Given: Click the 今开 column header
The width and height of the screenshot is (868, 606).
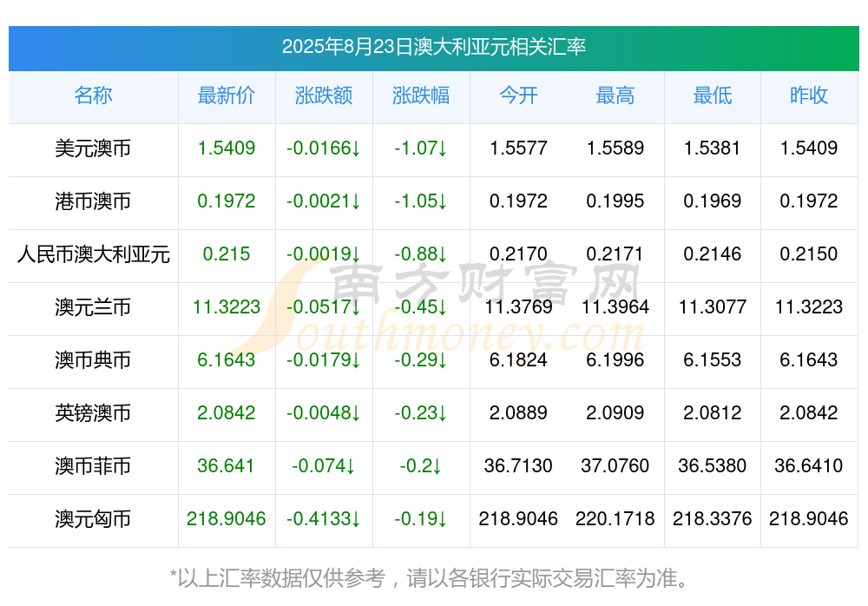Looking at the screenshot, I should 518,96.
